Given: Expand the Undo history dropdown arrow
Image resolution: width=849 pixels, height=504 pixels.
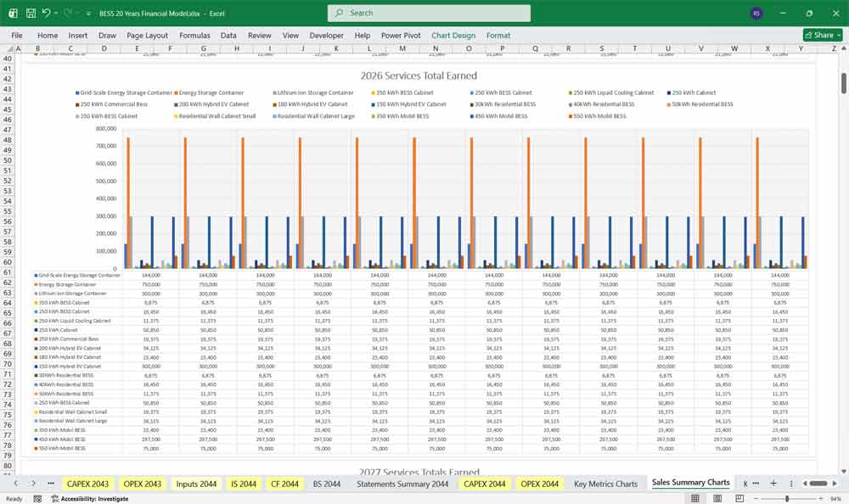Looking at the screenshot, I should (58, 14).
